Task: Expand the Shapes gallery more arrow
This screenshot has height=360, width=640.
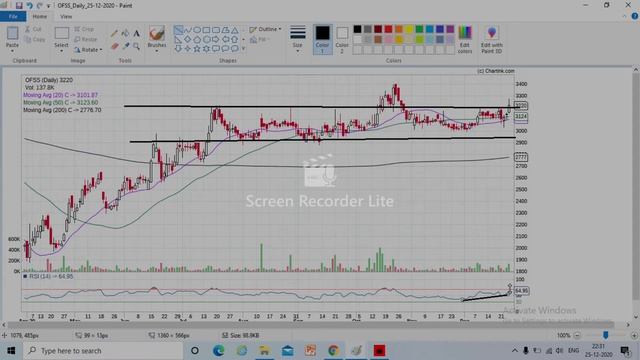Action: [244, 49]
